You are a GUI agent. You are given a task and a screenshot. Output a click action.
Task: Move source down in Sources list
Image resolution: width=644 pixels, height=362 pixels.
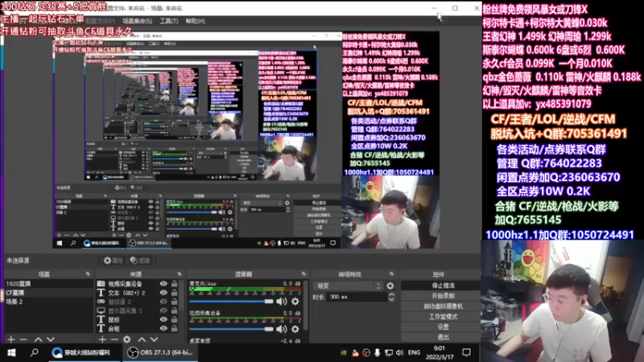click(x=154, y=339)
